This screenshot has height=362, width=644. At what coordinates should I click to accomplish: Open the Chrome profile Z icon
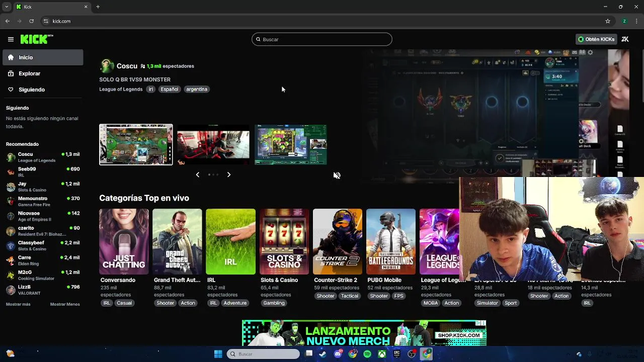[624, 21]
